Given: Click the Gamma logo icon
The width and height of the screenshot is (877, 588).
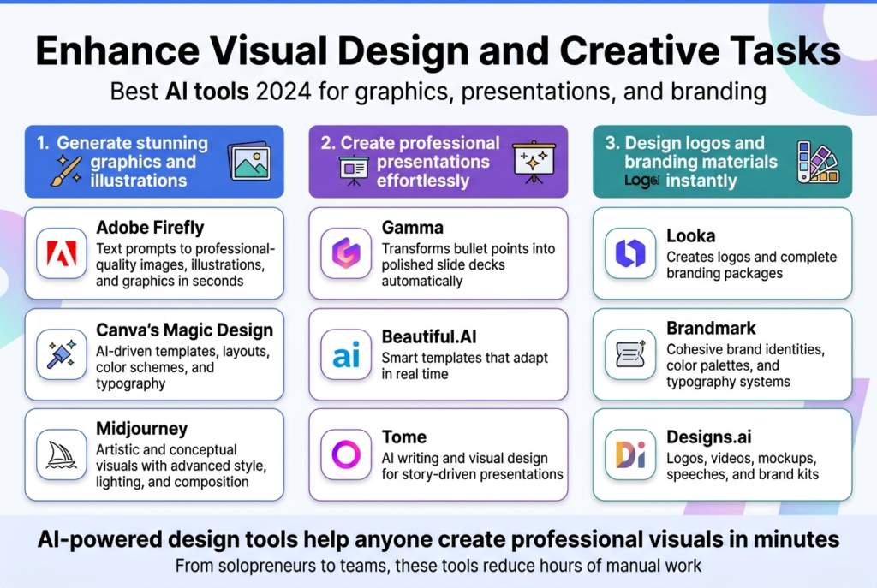Looking at the screenshot, I should click(346, 253).
